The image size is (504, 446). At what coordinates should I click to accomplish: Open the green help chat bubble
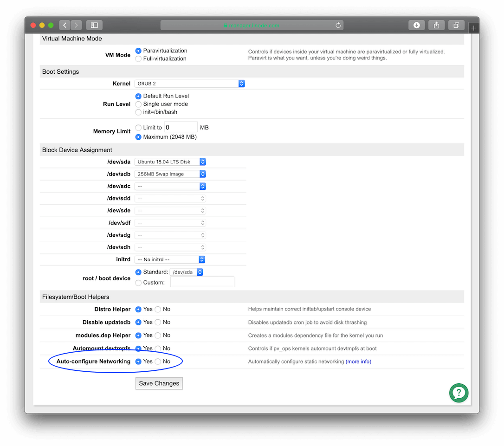pyautogui.click(x=459, y=393)
